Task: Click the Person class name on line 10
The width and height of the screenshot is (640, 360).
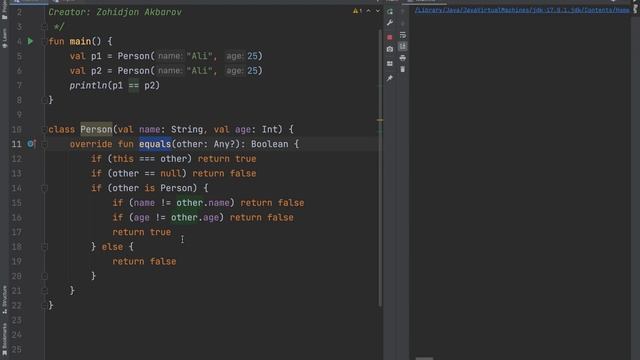Action: [x=96, y=129]
